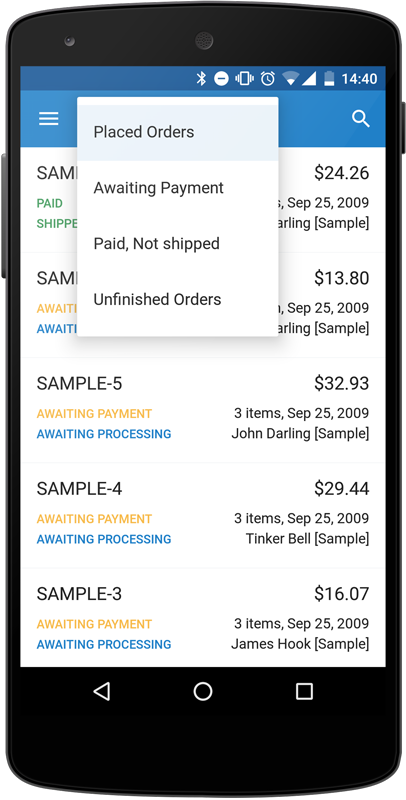This screenshot has width=406, height=800.
Task: Tap the Bluetooth status icon
Action: [x=201, y=79]
